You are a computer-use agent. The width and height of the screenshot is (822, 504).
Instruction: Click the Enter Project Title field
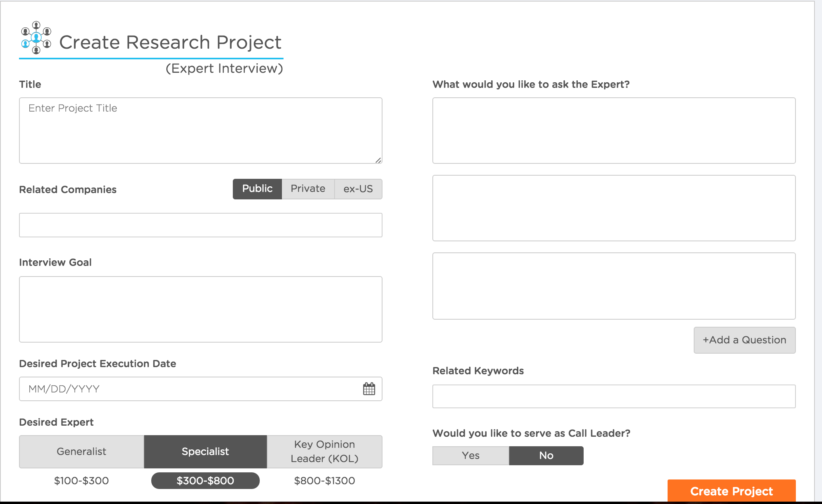[x=200, y=131]
